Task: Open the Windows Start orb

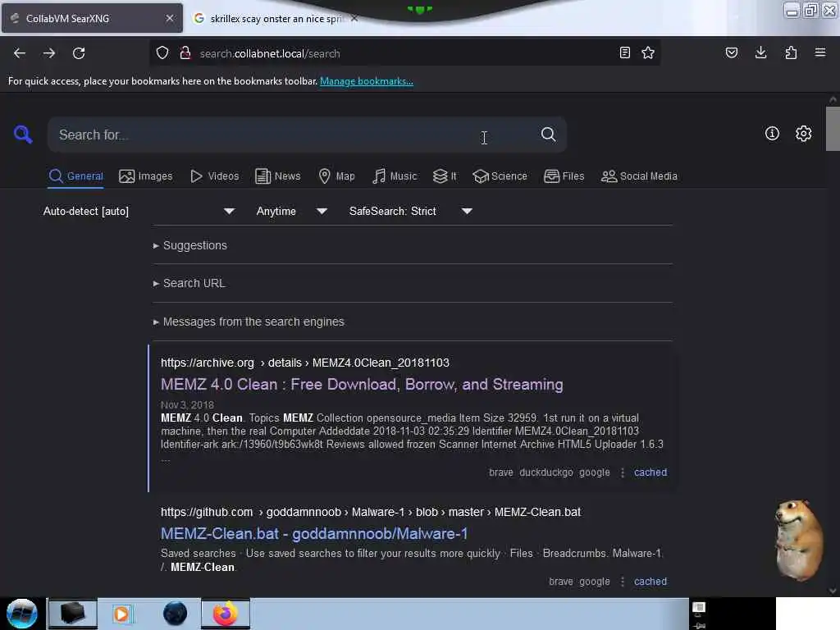Action: (x=22, y=614)
